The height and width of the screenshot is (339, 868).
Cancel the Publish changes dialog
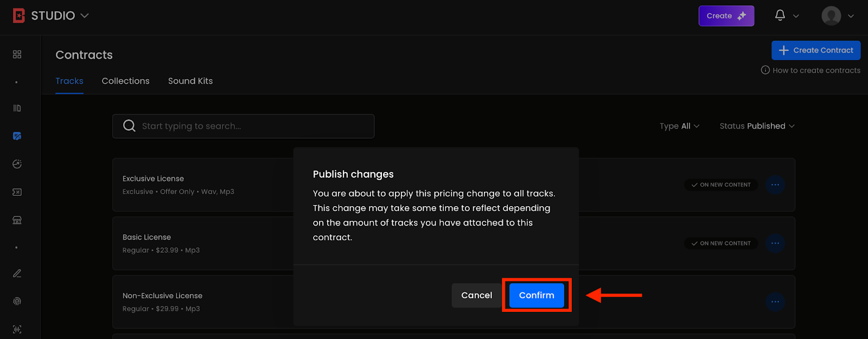click(476, 295)
